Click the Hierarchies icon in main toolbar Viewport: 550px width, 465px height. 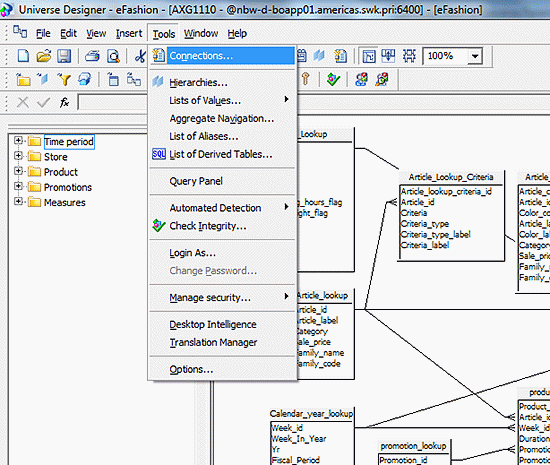(319, 56)
